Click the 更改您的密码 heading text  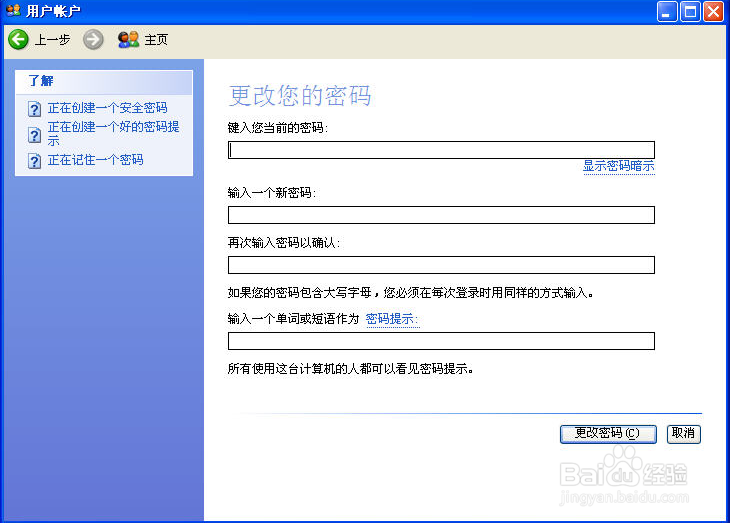(300, 96)
